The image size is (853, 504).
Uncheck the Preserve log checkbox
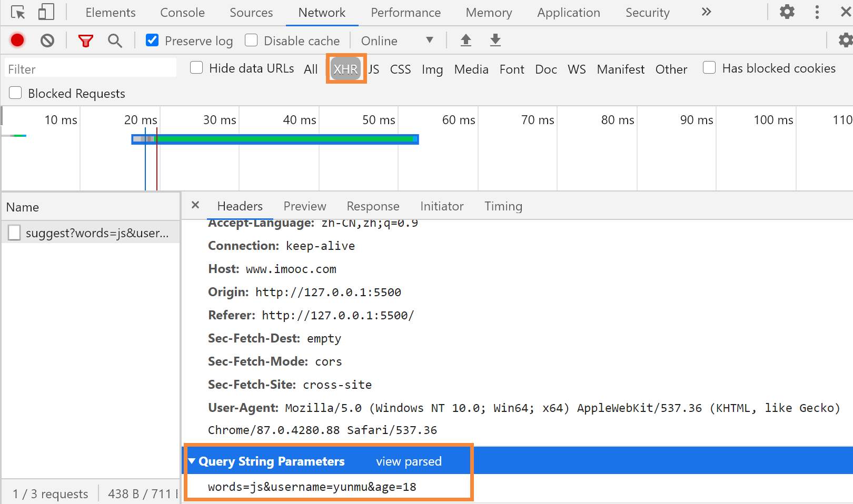(x=152, y=40)
